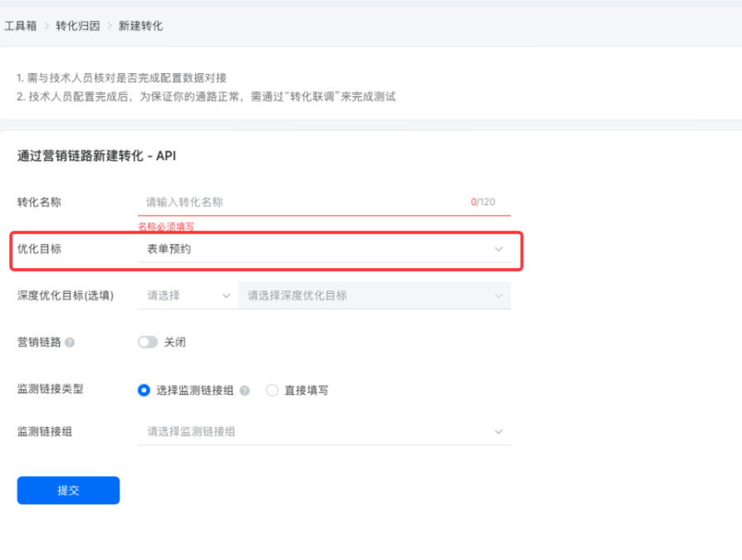Click chevron of 请选择深度优化目标 dropdown
The image size is (742, 560).
tap(498, 296)
